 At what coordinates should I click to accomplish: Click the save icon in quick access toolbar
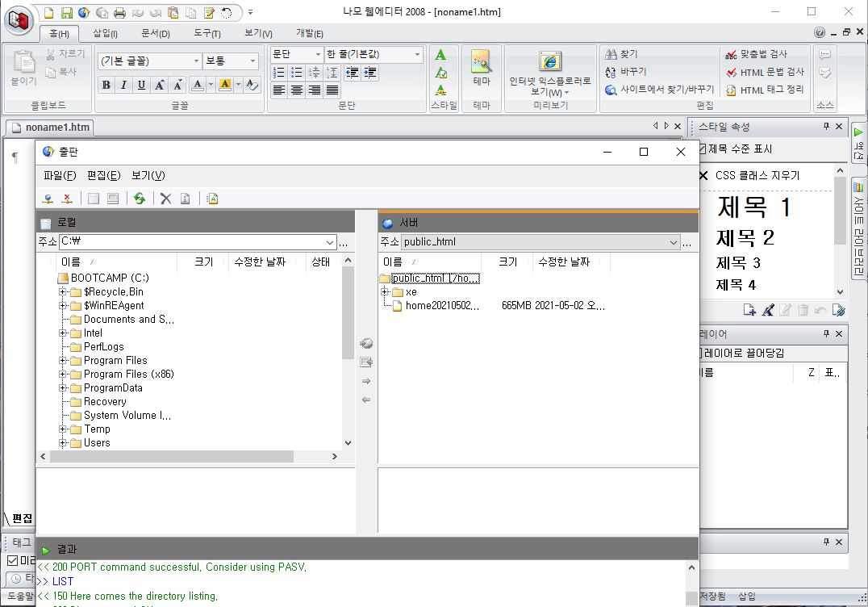tap(66, 13)
